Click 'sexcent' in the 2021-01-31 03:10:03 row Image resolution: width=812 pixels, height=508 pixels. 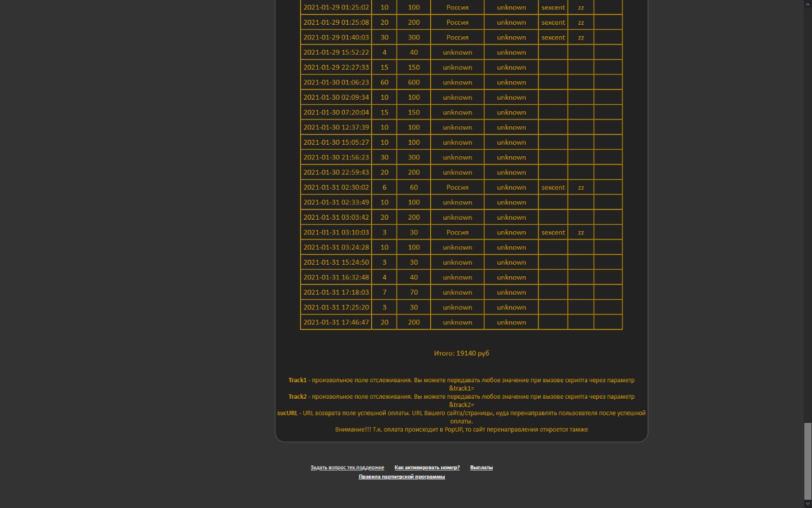click(x=553, y=232)
